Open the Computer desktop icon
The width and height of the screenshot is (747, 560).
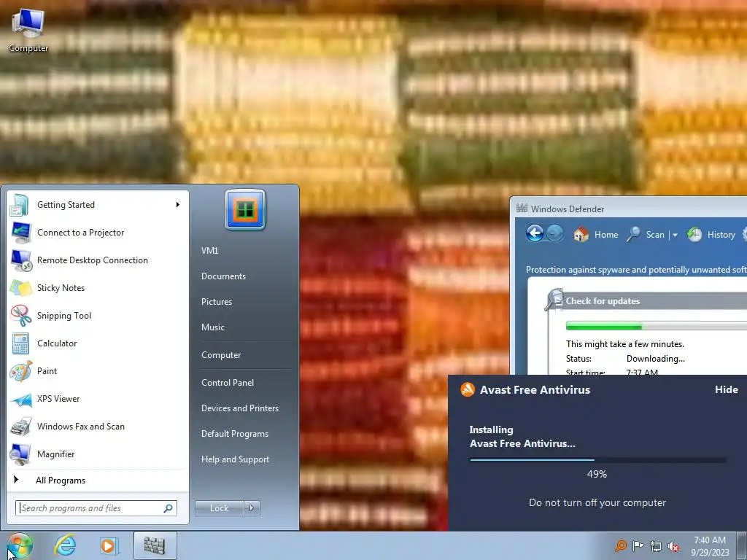tap(28, 31)
